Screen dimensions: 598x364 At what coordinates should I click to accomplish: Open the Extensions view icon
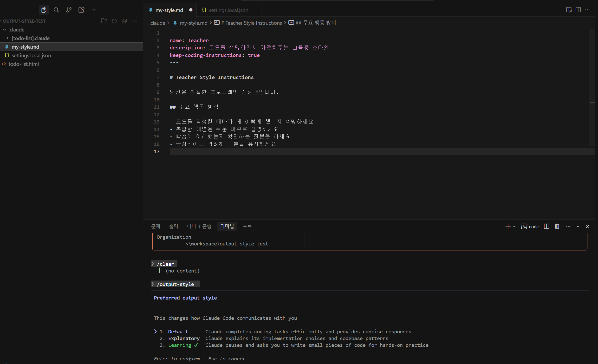(x=81, y=10)
